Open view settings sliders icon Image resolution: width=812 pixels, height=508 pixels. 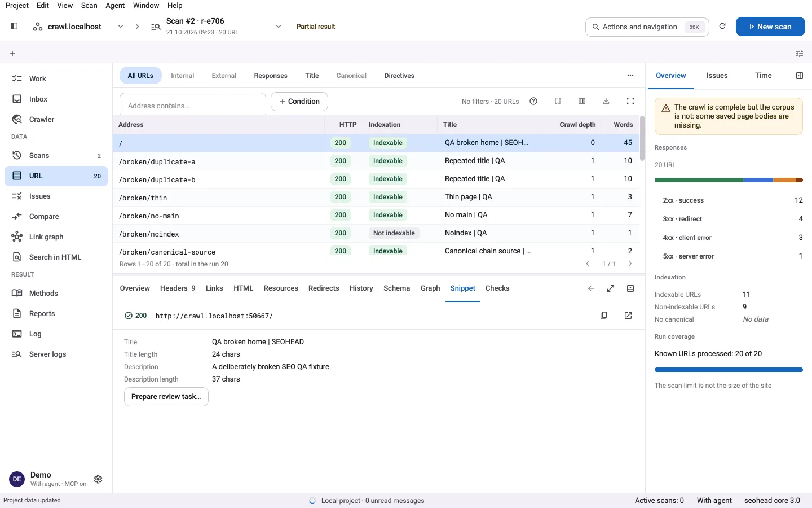(x=800, y=54)
